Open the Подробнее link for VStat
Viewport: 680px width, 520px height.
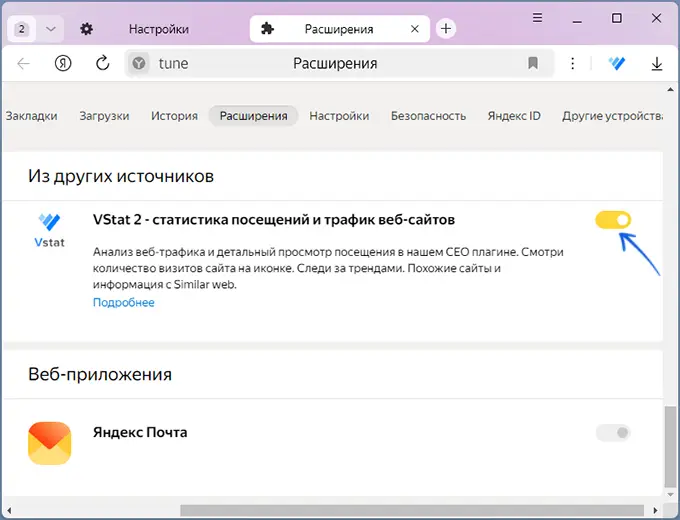click(124, 302)
